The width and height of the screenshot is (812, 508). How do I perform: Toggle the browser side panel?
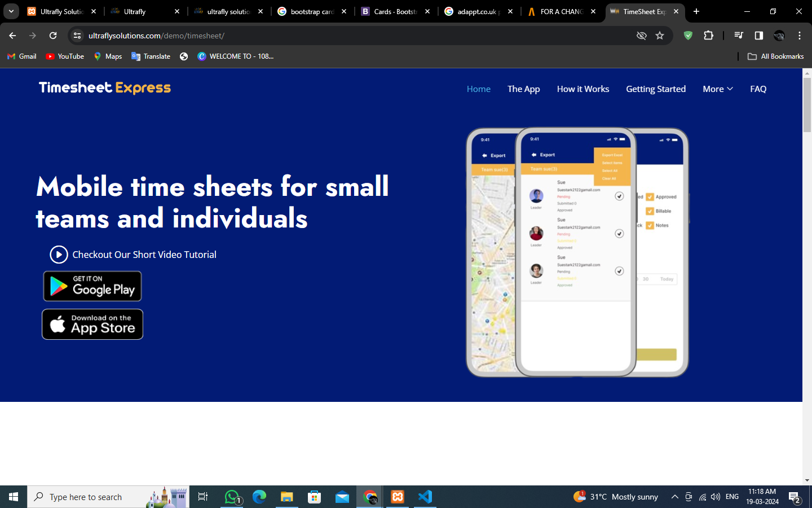click(x=759, y=36)
